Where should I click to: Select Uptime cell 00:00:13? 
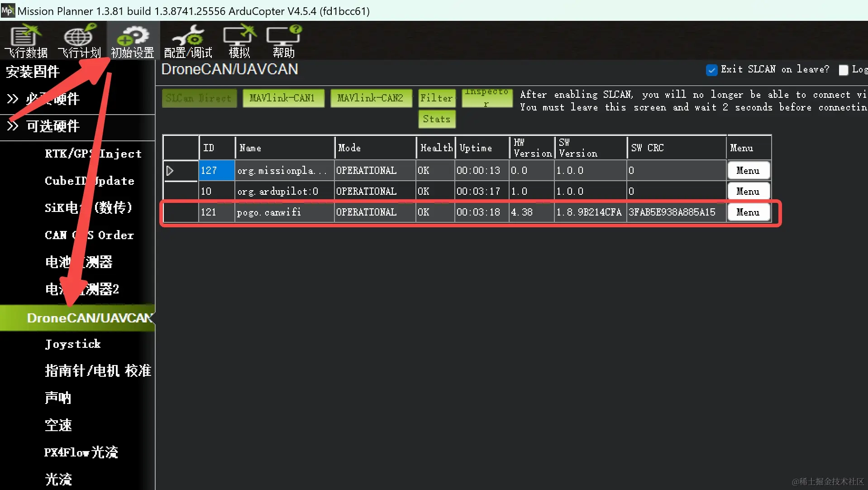coord(482,171)
